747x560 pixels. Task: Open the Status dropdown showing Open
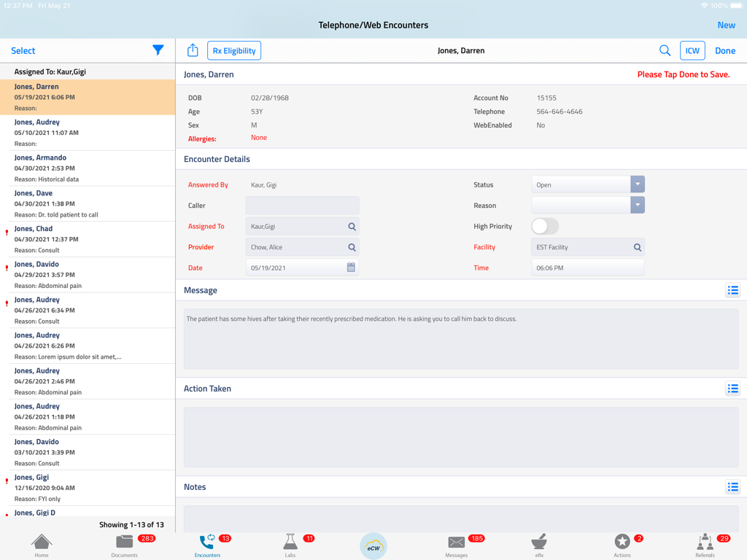tap(638, 184)
